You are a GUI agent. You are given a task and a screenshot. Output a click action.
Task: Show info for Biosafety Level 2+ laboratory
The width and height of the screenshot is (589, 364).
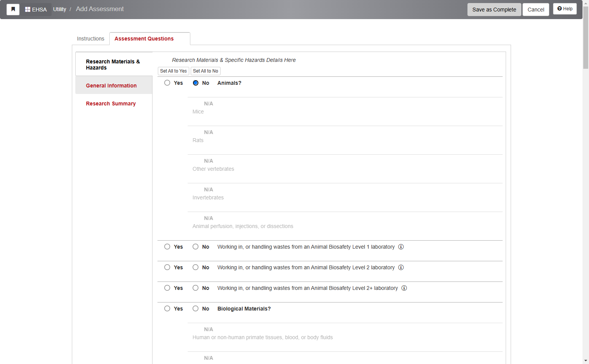(404, 288)
